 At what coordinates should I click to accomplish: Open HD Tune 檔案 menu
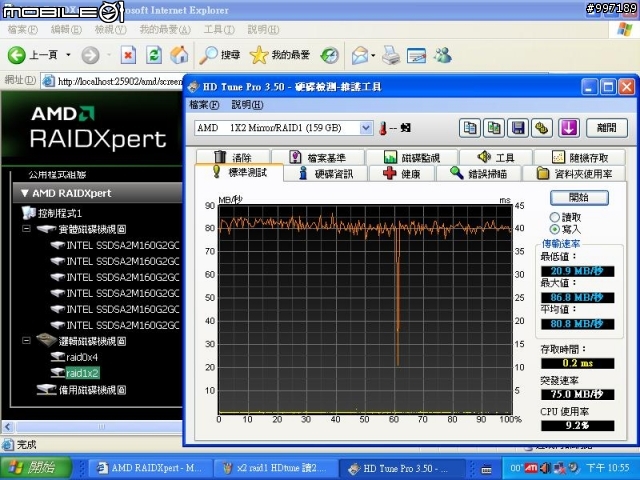pyautogui.click(x=204, y=105)
